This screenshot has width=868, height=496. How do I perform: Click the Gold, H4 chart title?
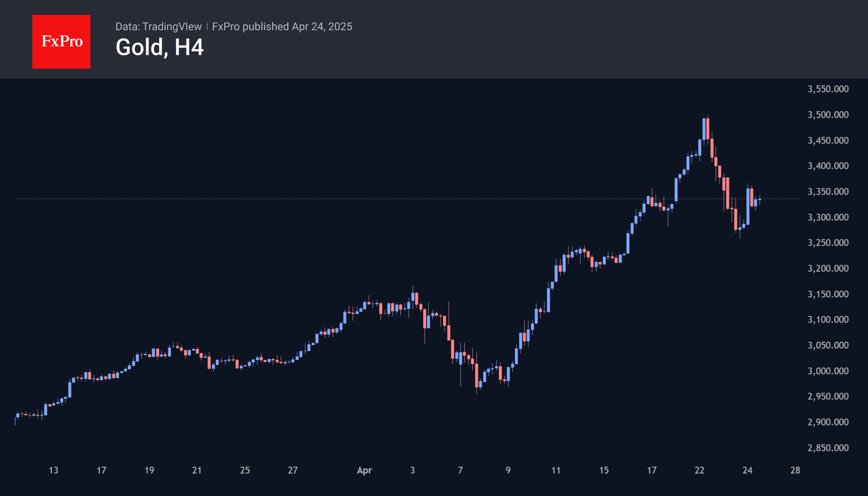point(159,47)
